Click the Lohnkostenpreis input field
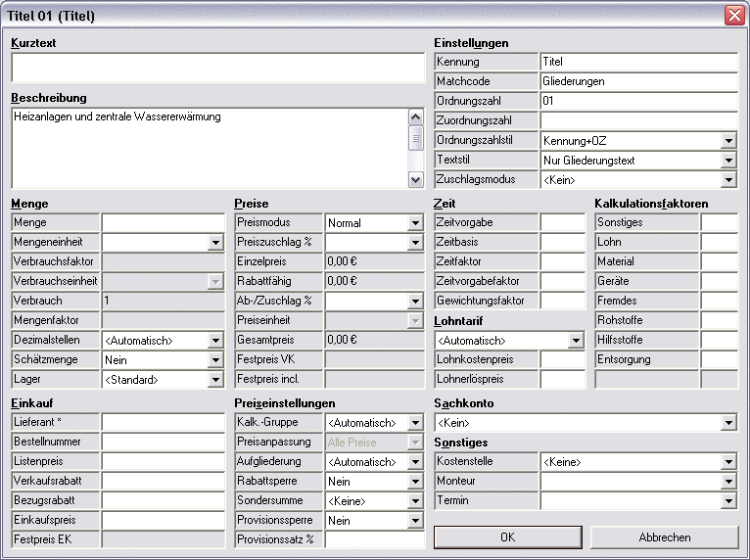 point(563,359)
